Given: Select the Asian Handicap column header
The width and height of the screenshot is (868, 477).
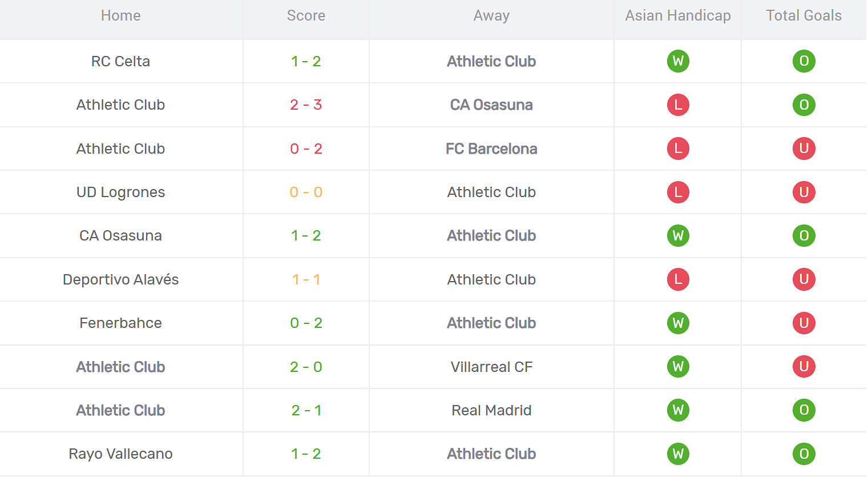Looking at the screenshot, I should [x=678, y=15].
